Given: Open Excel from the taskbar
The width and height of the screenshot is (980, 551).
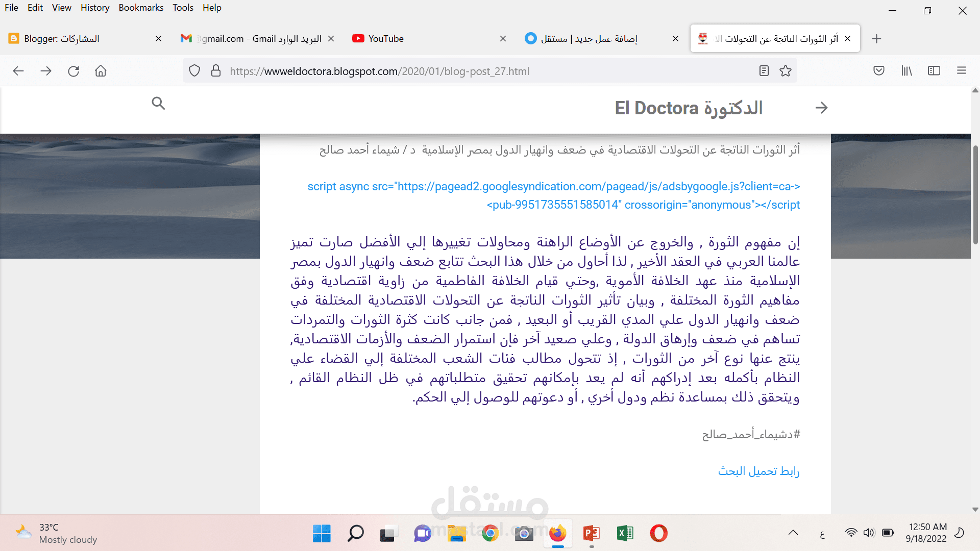Looking at the screenshot, I should pyautogui.click(x=625, y=533).
